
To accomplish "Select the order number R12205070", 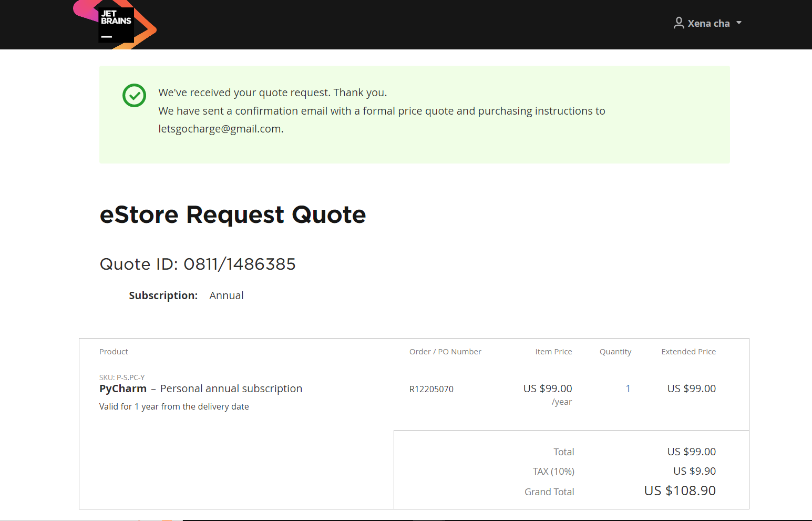I will (x=431, y=389).
